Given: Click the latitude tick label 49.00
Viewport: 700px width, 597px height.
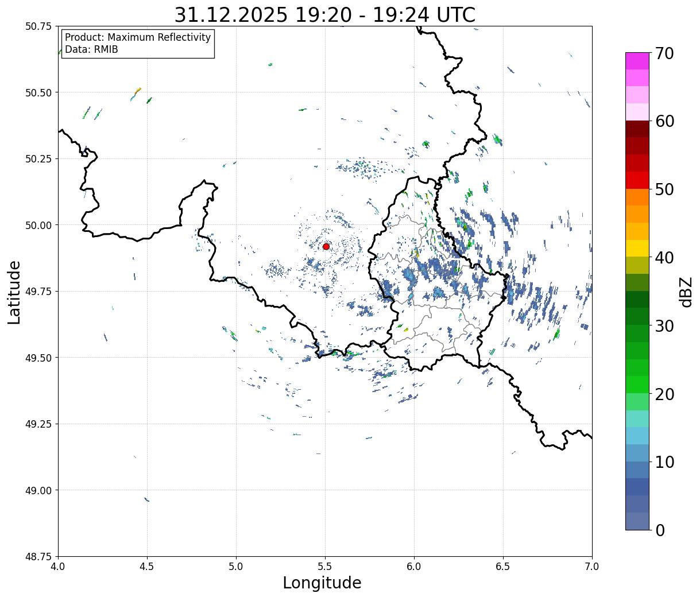Looking at the screenshot, I should click(38, 490).
